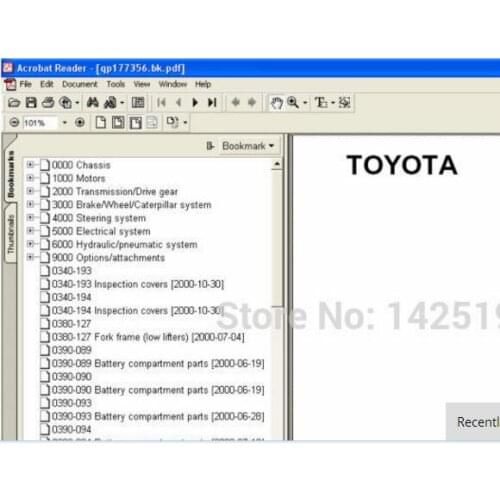Image resolution: width=500 pixels, height=500 pixels.
Task: Open the Edit menu
Action: 47,84
